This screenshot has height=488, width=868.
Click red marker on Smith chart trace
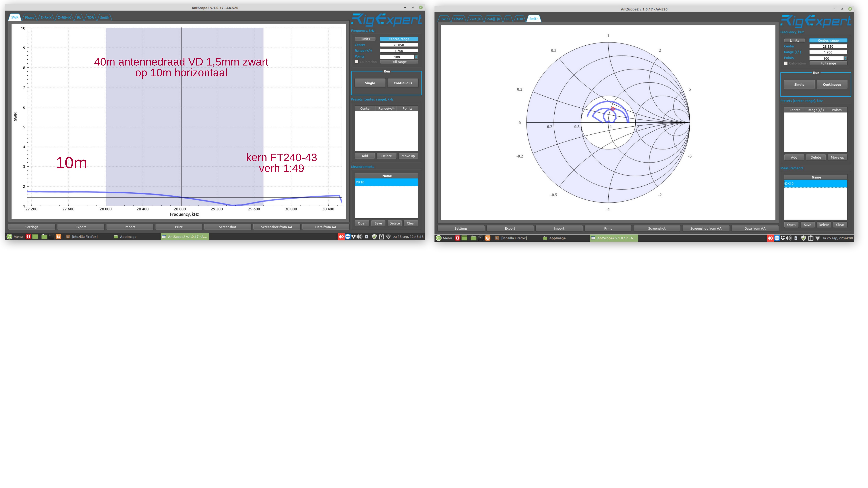tap(613, 109)
